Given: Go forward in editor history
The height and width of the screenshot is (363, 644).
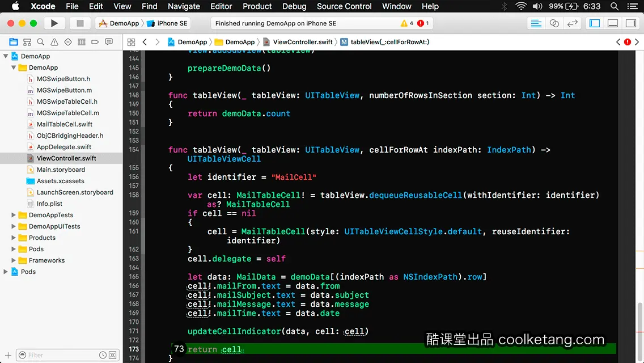Looking at the screenshot, I should (x=157, y=42).
